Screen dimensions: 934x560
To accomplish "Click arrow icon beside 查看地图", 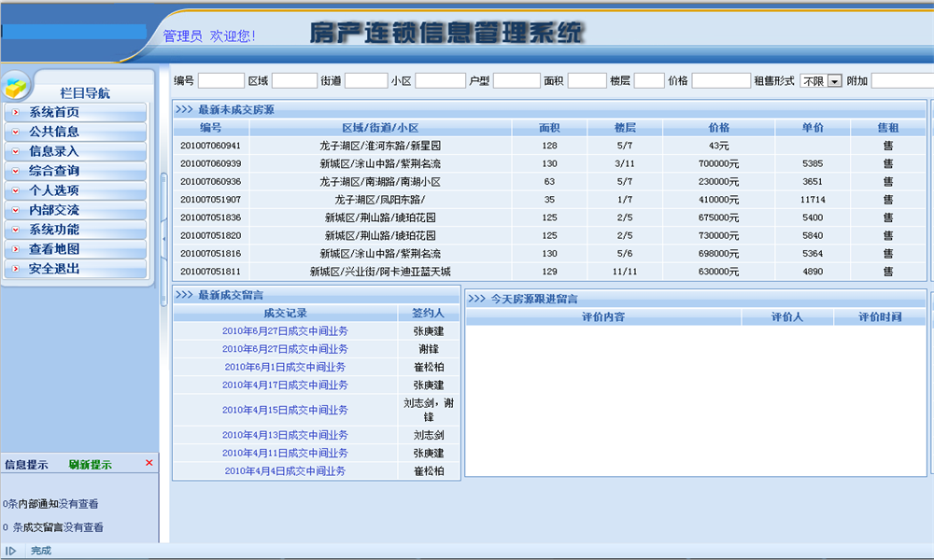I will tap(16, 249).
